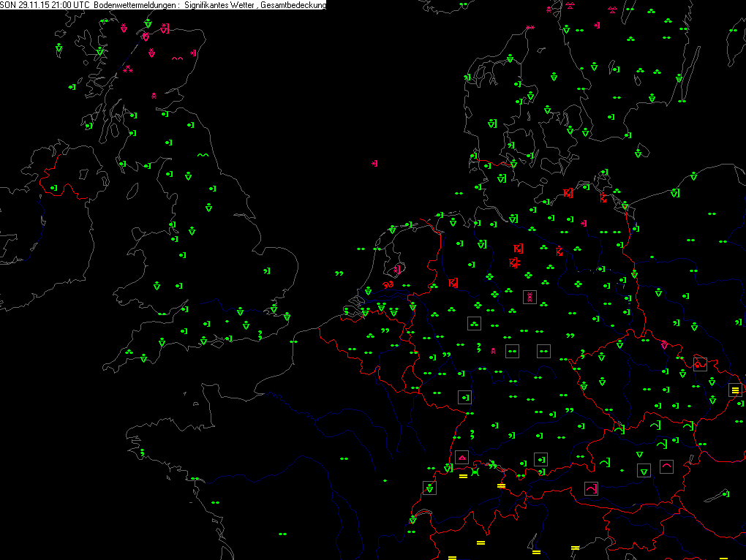
Task: Select the pink double snowflake in western Scotland
Action: point(128,69)
